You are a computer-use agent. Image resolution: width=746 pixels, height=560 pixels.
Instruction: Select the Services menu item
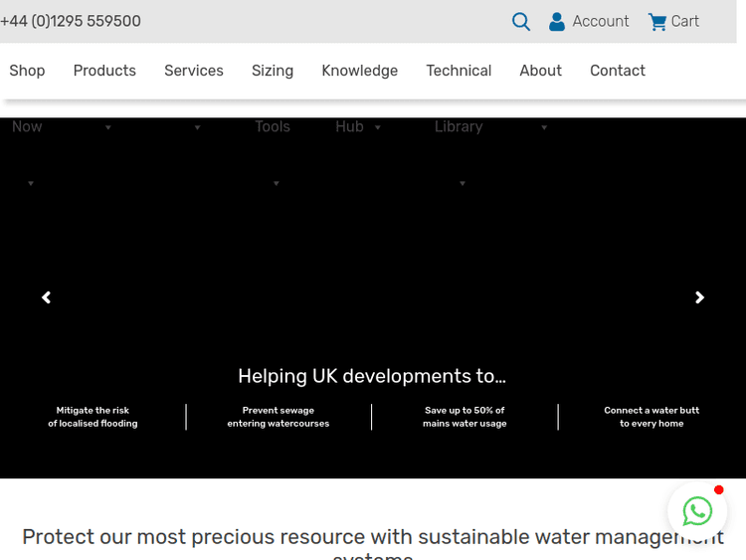tap(194, 71)
